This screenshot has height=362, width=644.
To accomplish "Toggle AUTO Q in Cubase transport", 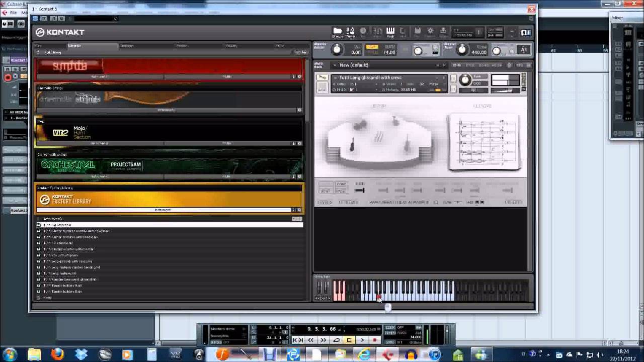I will coord(216,342).
